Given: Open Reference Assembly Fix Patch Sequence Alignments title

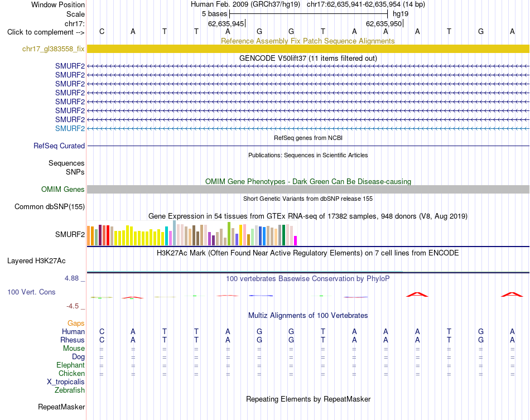Looking at the screenshot, I should point(307,41).
